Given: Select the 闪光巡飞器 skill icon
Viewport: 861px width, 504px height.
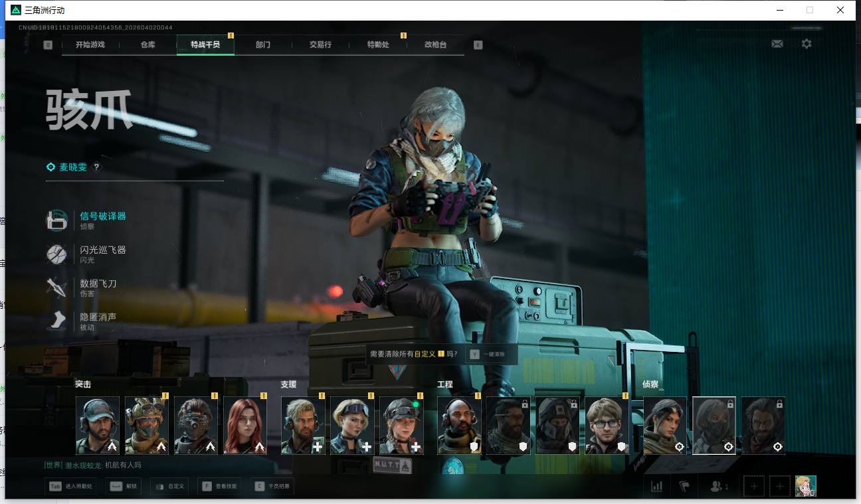Looking at the screenshot, I should (x=56, y=254).
